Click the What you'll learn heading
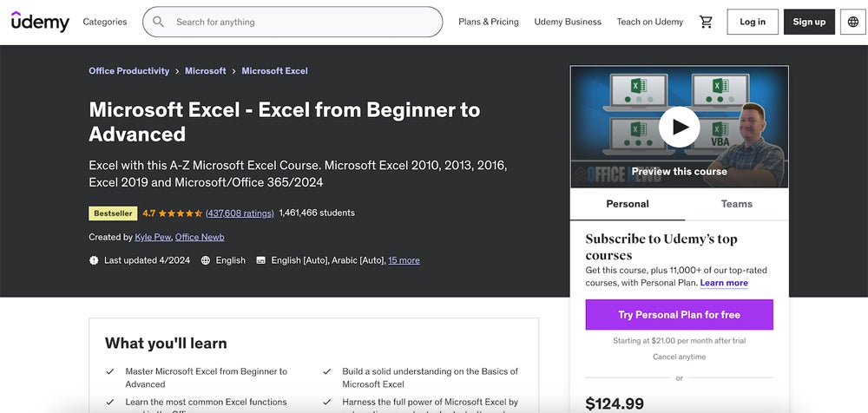Screen dimensions: 868x413 click(166, 344)
